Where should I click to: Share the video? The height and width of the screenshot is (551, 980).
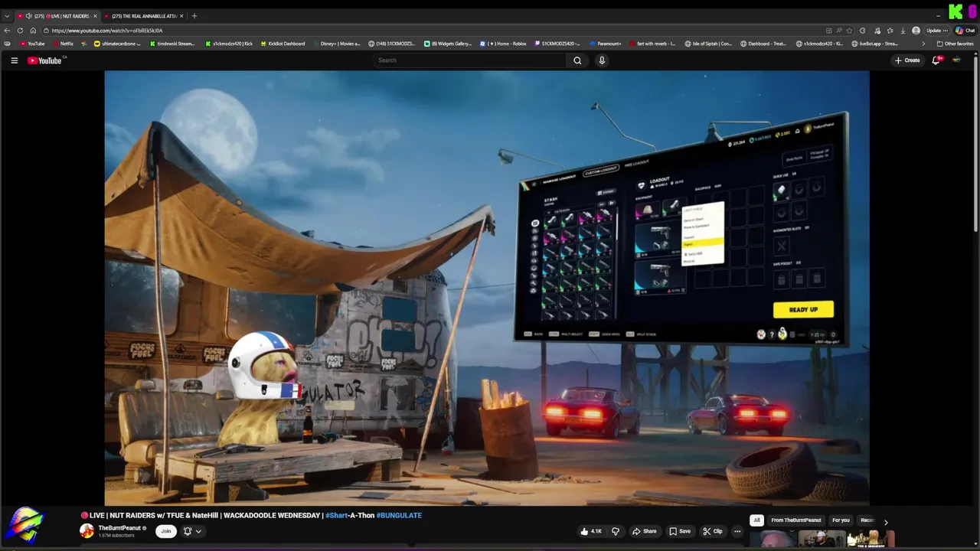644,531
